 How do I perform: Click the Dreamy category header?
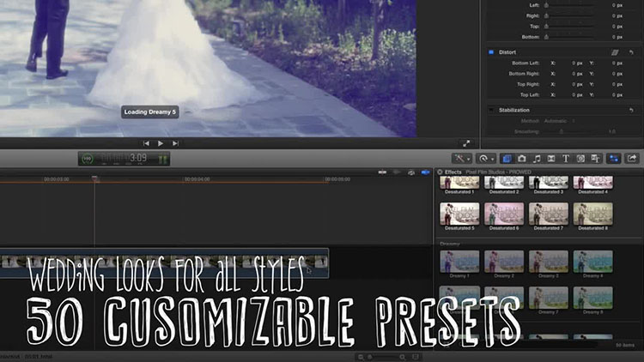450,244
